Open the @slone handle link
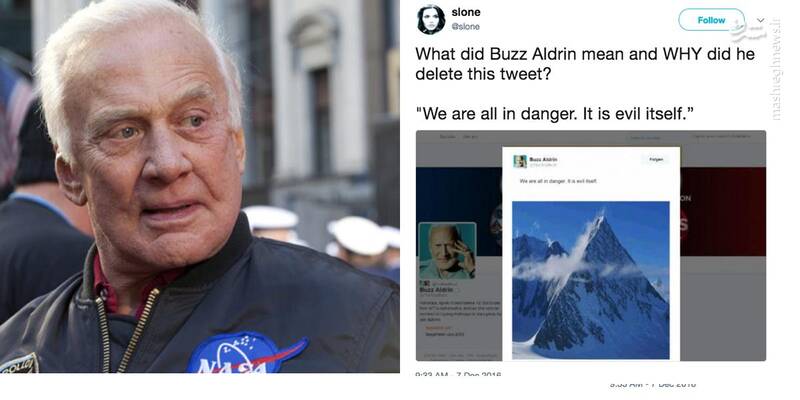This screenshot has width=800, height=400. tap(465, 27)
